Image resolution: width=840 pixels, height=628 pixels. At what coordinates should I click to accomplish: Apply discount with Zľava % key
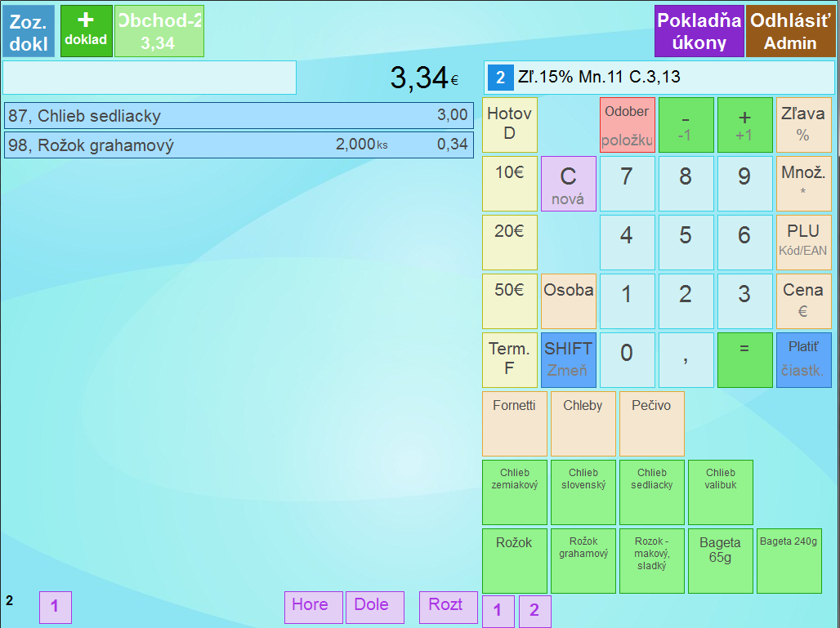802,125
